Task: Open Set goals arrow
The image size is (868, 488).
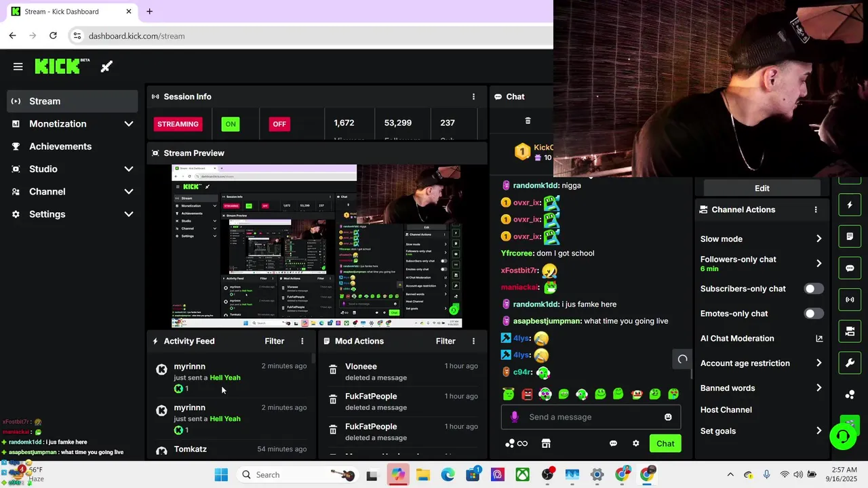Action: (818, 431)
